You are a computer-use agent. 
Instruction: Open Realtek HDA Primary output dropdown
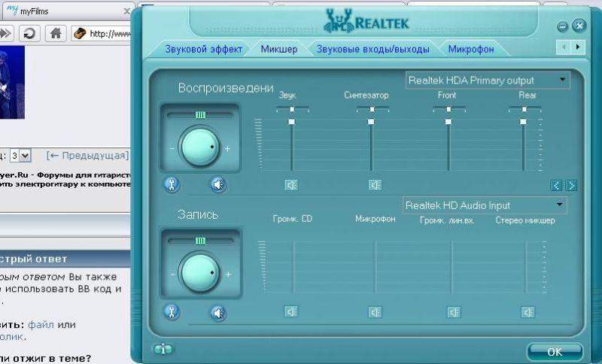coord(562,80)
